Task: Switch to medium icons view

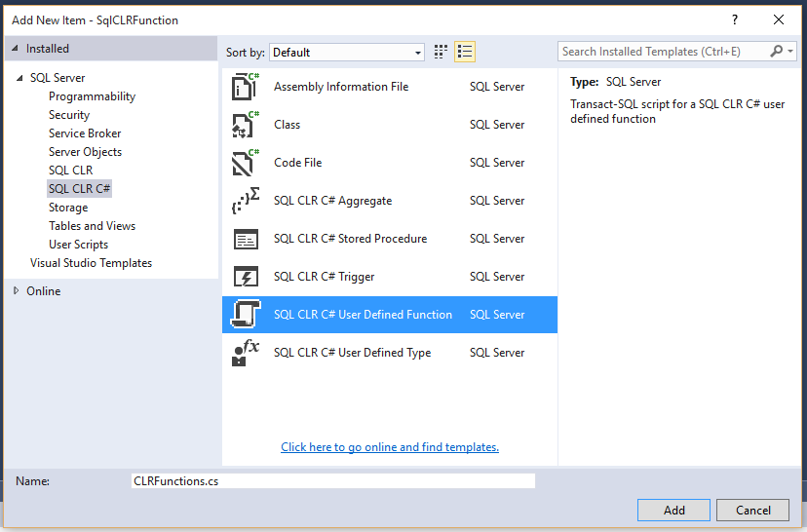Action: pos(441,52)
